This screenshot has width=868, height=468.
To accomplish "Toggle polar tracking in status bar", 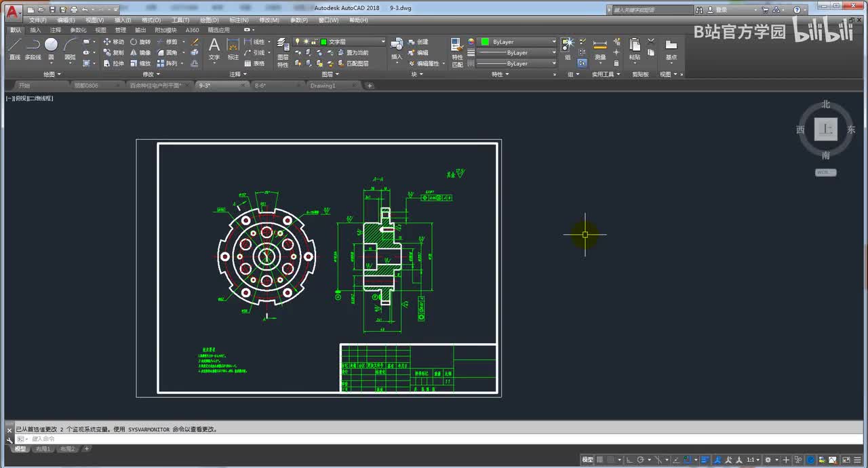I will pos(641,460).
